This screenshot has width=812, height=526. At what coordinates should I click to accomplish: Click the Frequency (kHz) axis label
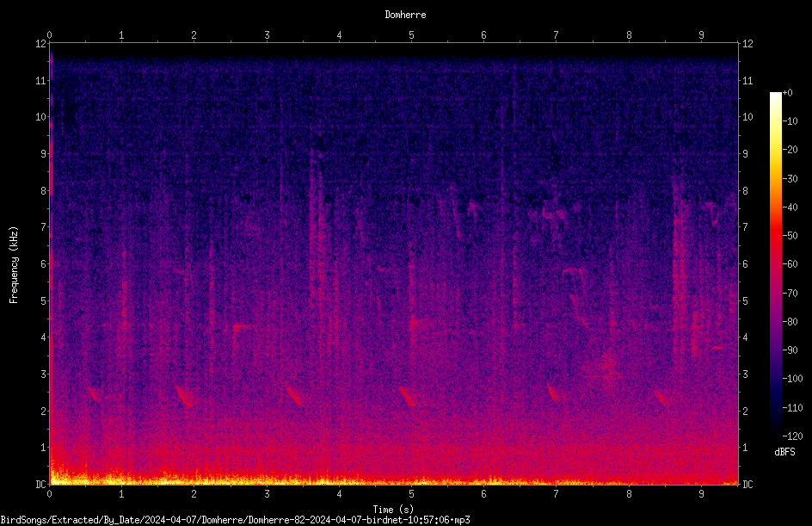14,265
